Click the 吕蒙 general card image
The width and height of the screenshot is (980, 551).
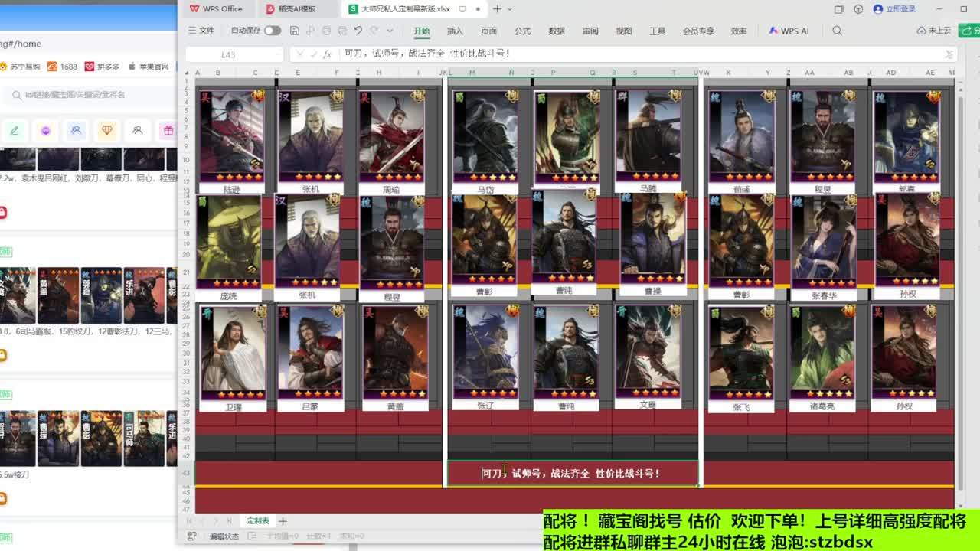(x=310, y=353)
